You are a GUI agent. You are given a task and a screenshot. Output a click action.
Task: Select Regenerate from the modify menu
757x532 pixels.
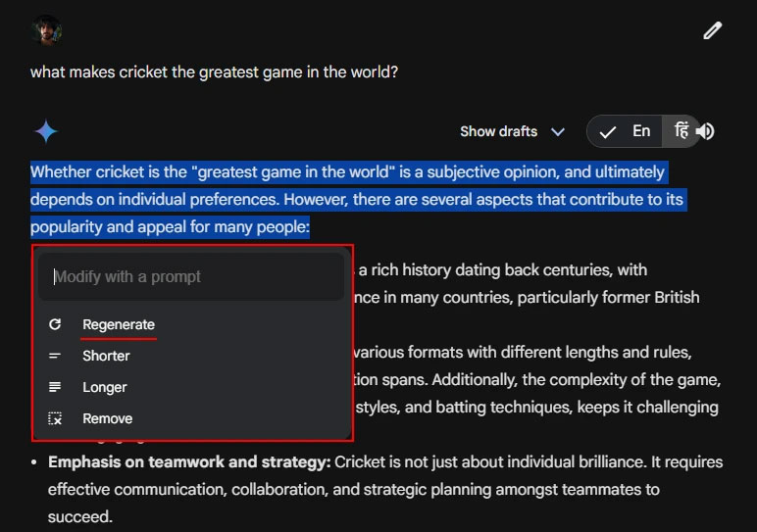click(x=119, y=324)
